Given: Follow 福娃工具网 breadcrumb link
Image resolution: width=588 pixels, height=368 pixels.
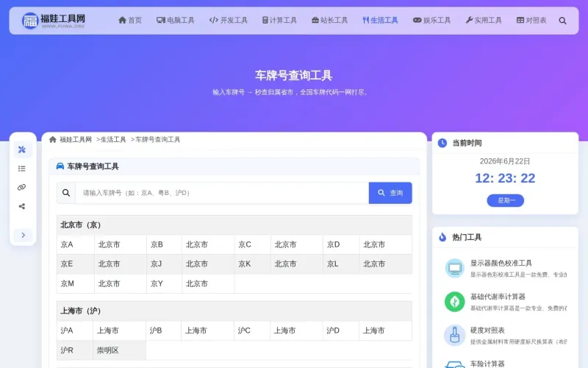Looking at the screenshot, I should tap(76, 139).
